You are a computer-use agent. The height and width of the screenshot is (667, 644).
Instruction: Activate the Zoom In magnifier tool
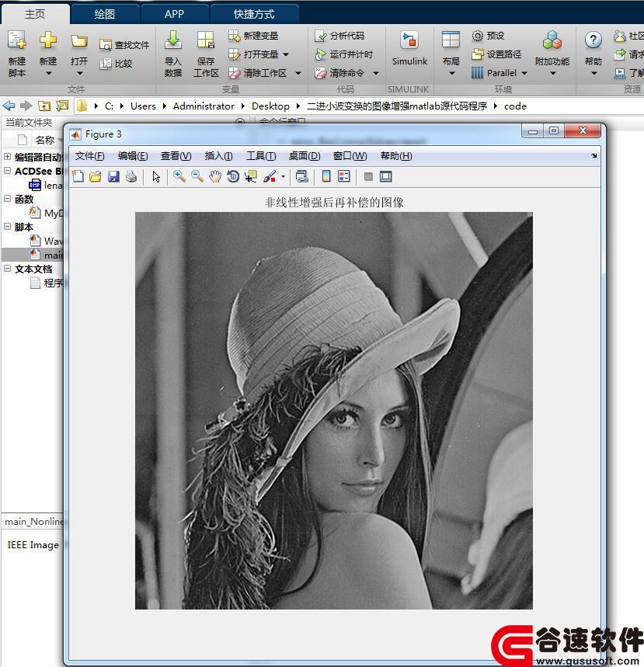pos(179,176)
